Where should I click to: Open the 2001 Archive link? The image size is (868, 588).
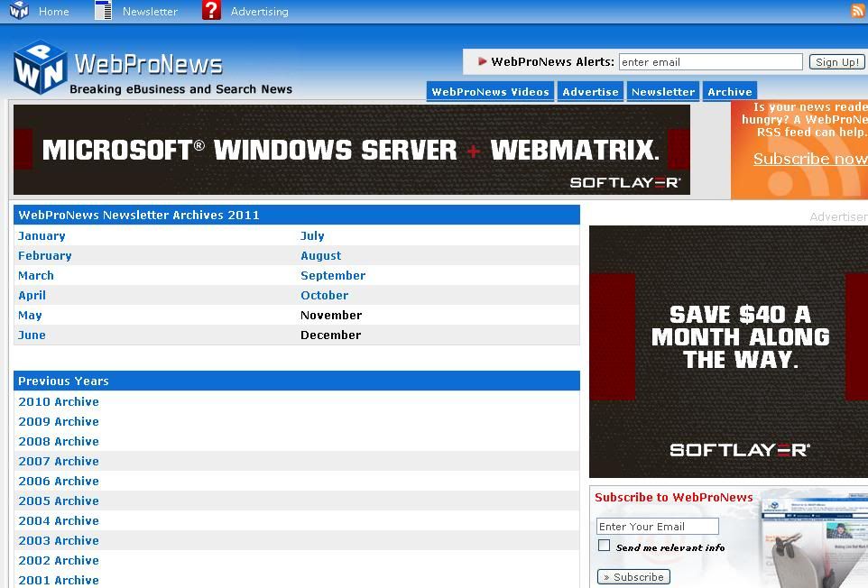tap(59, 580)
